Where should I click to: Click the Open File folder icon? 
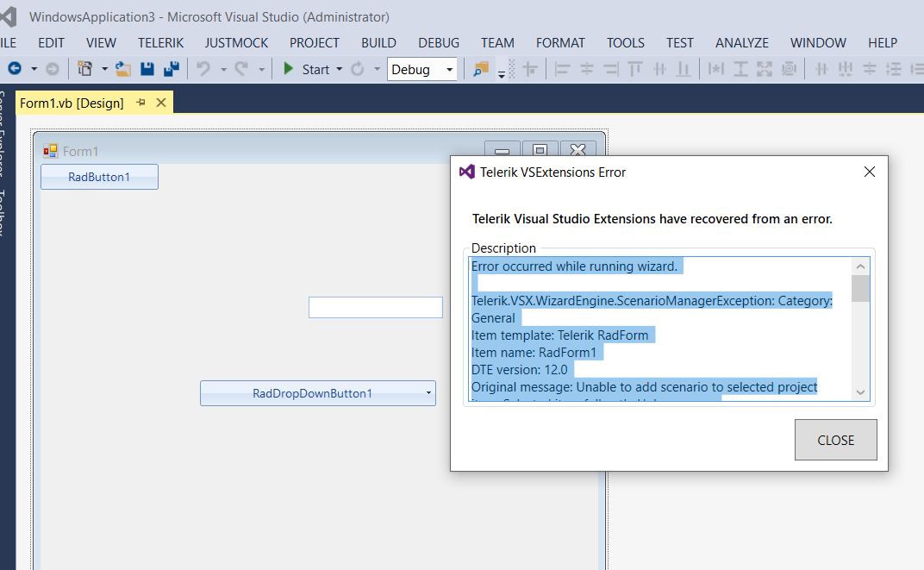pos(123,69)
